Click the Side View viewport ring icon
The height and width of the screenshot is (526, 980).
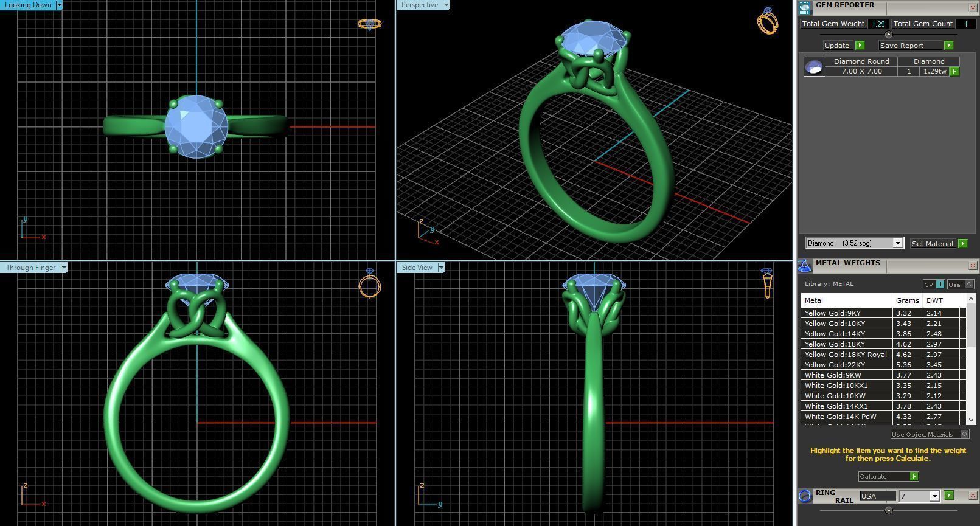(766, 283)
